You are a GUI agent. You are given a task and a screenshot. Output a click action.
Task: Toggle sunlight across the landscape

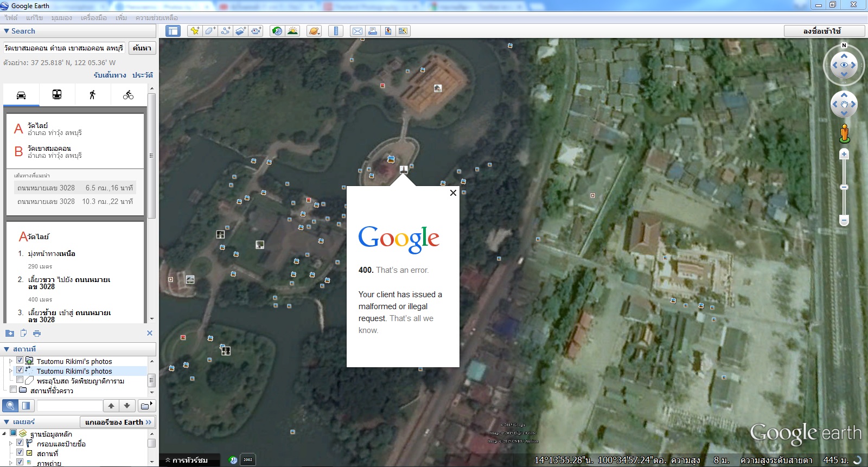click(292, 31)
